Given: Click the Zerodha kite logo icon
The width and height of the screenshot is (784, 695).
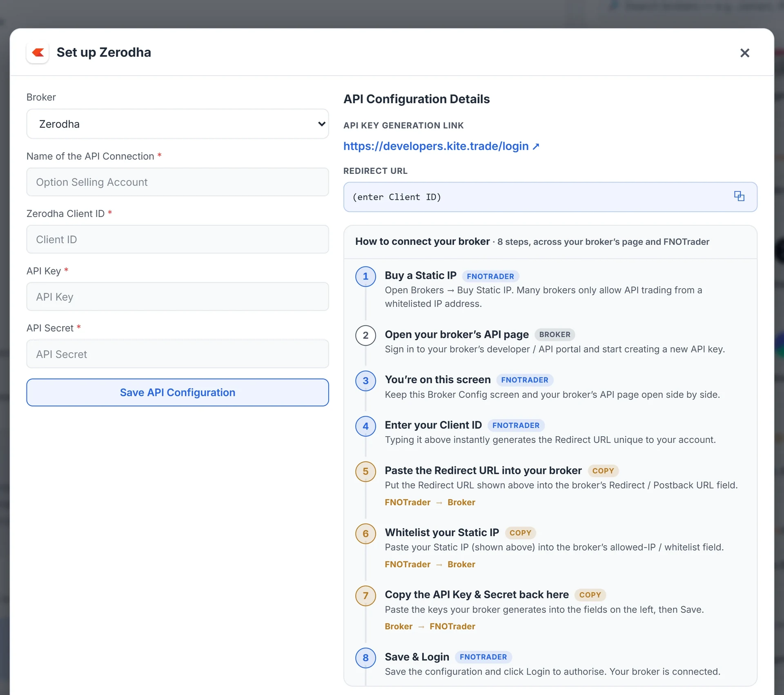Looking at the screenshot, I should [38, 53].
